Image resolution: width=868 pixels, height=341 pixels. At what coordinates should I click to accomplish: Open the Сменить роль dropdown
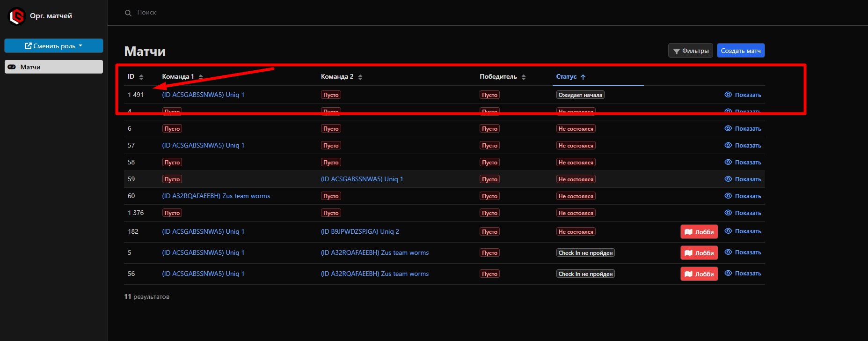click(54, 46)
